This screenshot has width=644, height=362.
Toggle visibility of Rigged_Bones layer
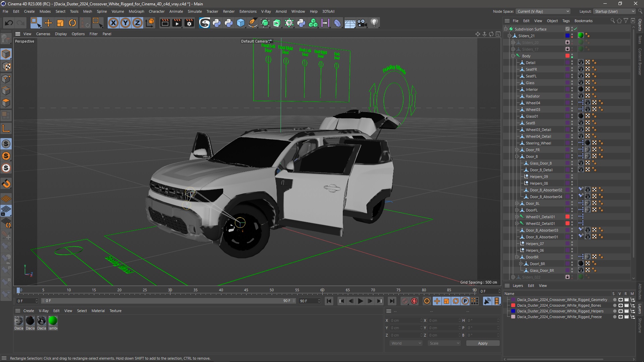621,306
